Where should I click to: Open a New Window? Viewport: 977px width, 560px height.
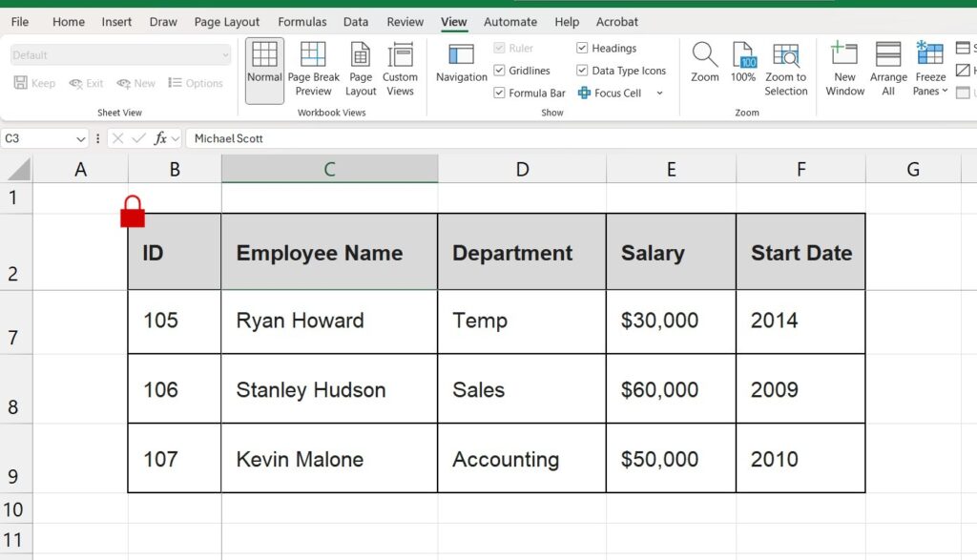(x=844, y=68)
